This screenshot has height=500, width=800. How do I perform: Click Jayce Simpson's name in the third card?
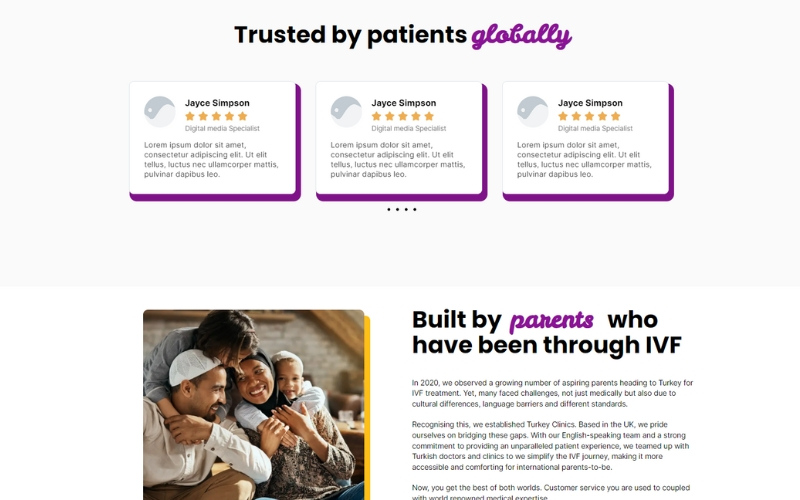[x=590, y=103]
